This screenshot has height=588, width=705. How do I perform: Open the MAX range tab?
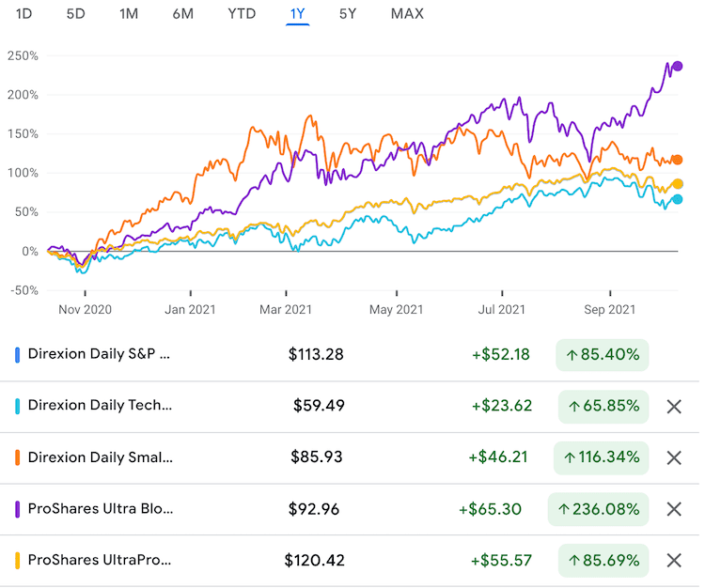407,14
